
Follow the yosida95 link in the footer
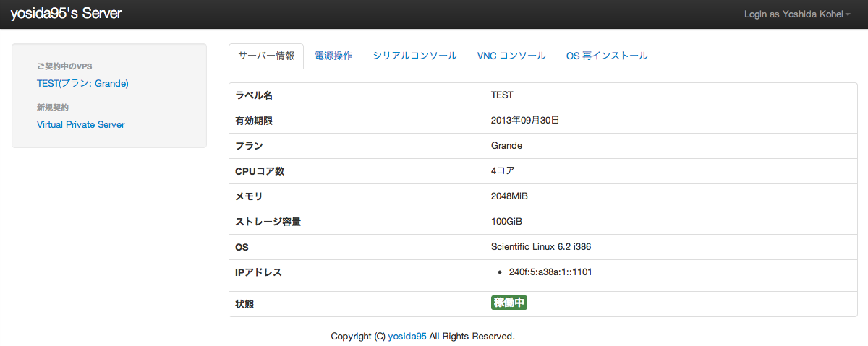407,337
